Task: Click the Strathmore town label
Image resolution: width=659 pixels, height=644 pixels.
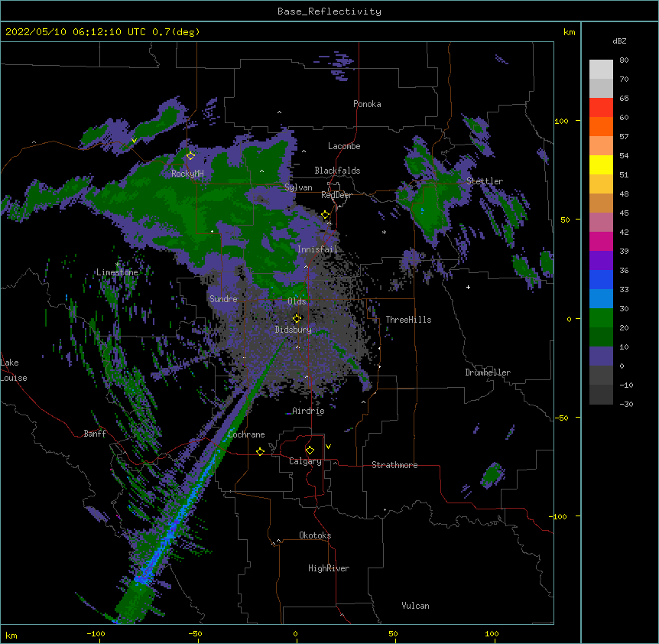Action: 394,465
